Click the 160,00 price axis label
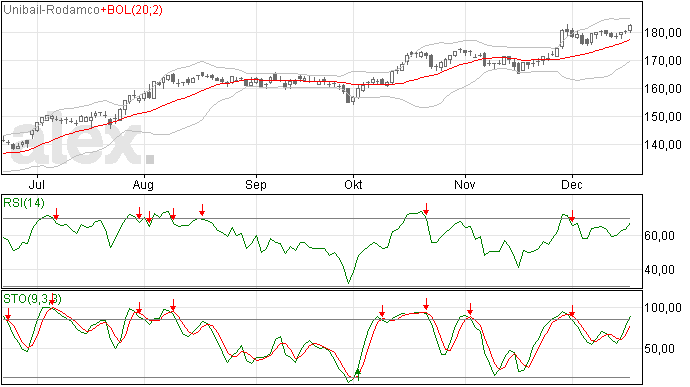The image size is (690, 387). pyautogui.click(x=662, y=88)
